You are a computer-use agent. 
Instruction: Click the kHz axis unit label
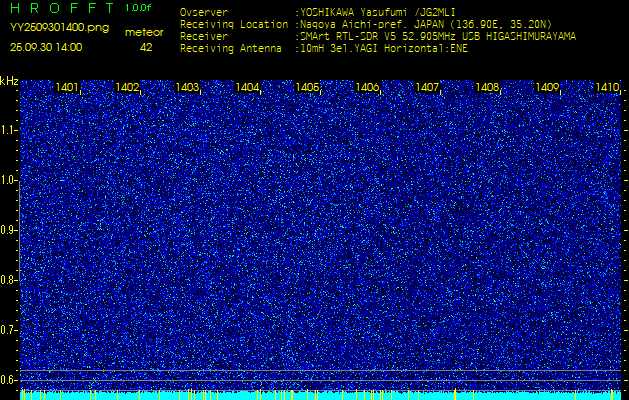pos(9,81)
